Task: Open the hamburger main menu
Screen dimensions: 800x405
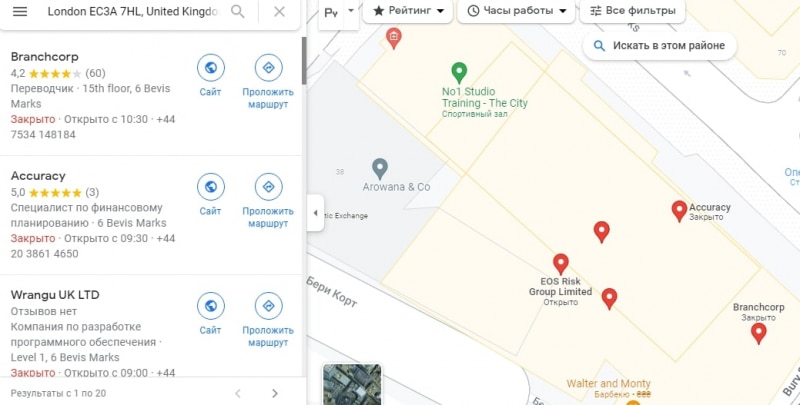Action: [20, 11]
